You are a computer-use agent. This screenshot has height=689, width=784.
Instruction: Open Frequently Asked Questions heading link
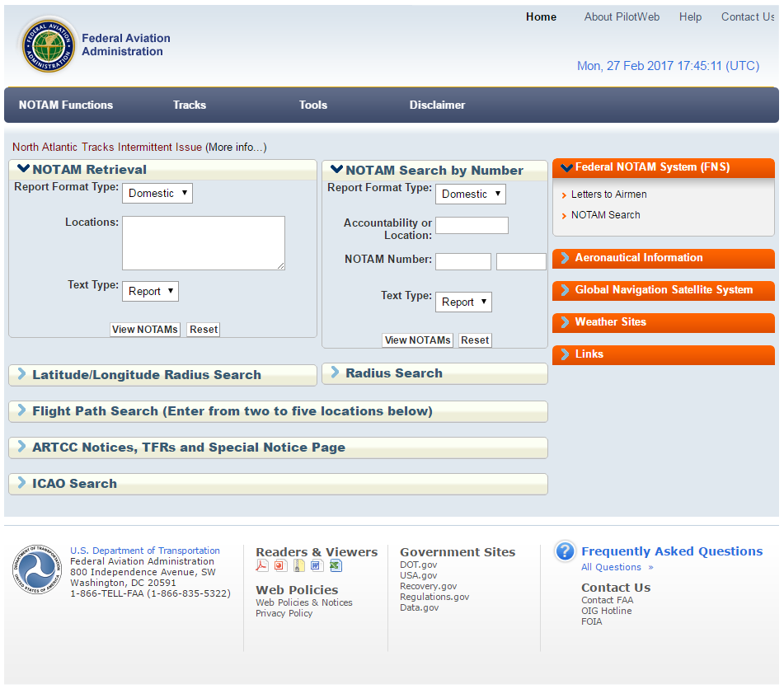[x=672, y=551]
